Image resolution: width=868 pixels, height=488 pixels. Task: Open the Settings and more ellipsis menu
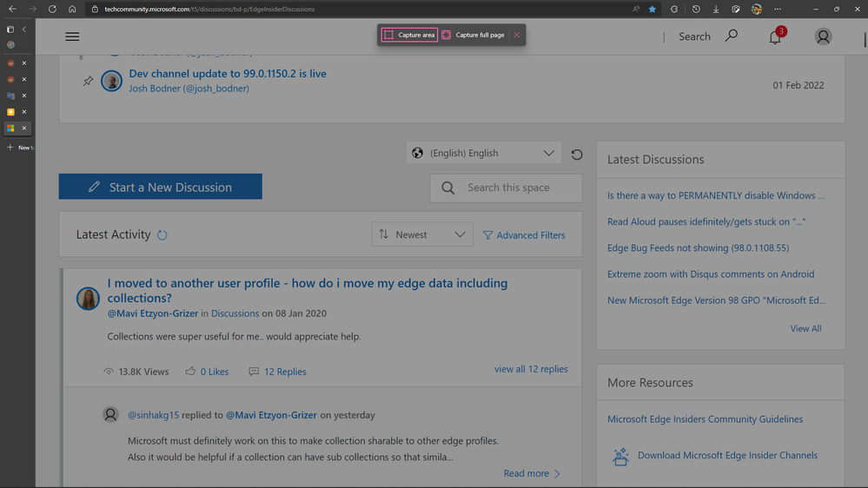[x=778, y=9]
